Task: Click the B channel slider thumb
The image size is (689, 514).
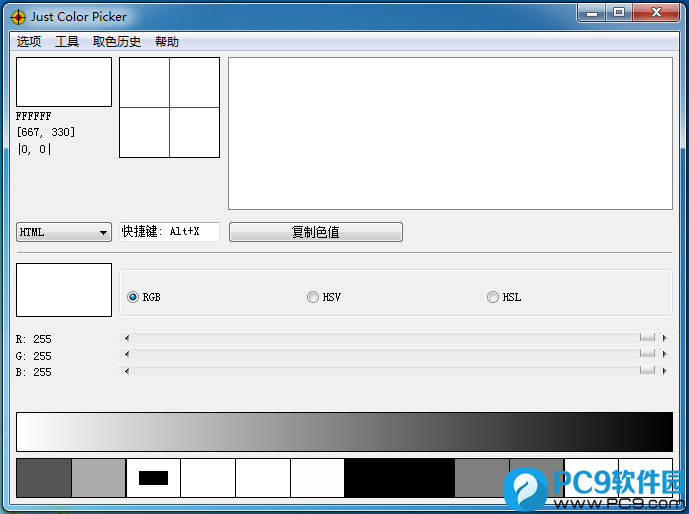Action: point(647,371)
